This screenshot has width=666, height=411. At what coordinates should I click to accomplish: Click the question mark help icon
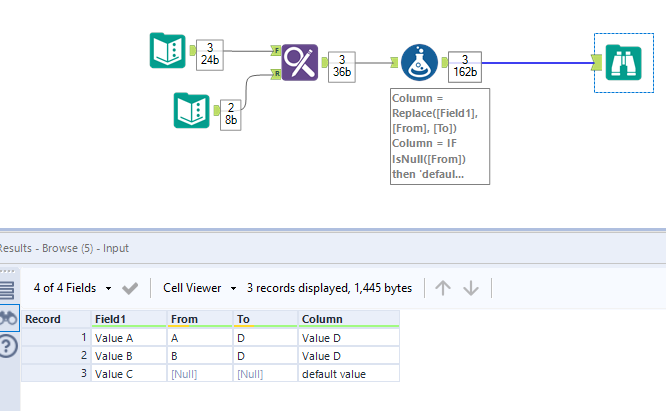tap(8, 346)
